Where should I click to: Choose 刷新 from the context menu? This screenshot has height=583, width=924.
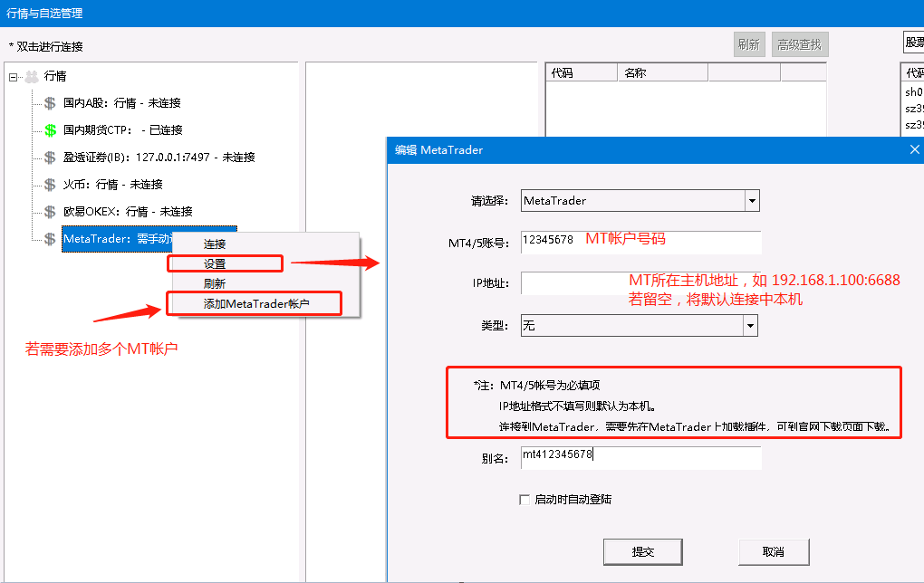pyautogui.click(x=215, y=284)
